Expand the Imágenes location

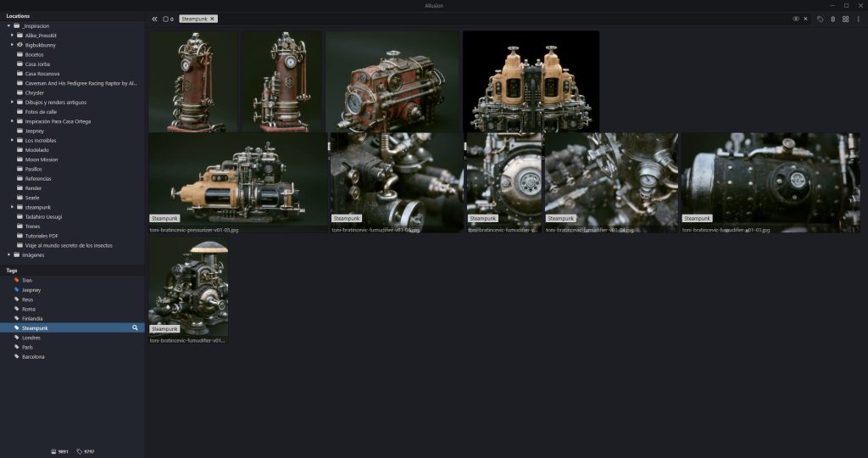tap(8, 254)
